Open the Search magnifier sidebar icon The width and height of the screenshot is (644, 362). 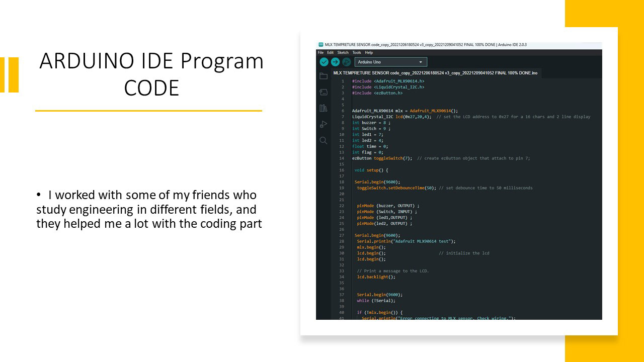click(x=324, y=140)
